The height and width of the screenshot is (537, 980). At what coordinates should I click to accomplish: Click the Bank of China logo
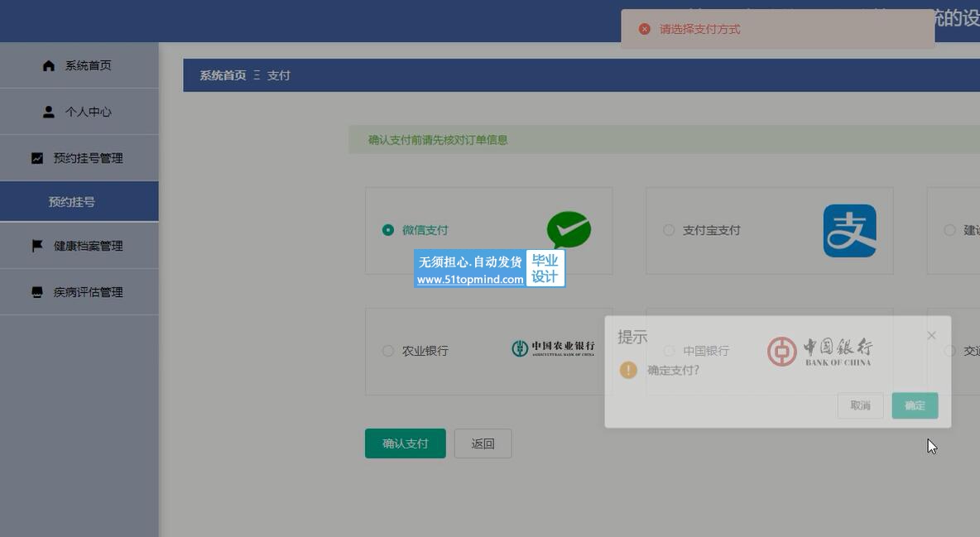[x=820, y=352]
